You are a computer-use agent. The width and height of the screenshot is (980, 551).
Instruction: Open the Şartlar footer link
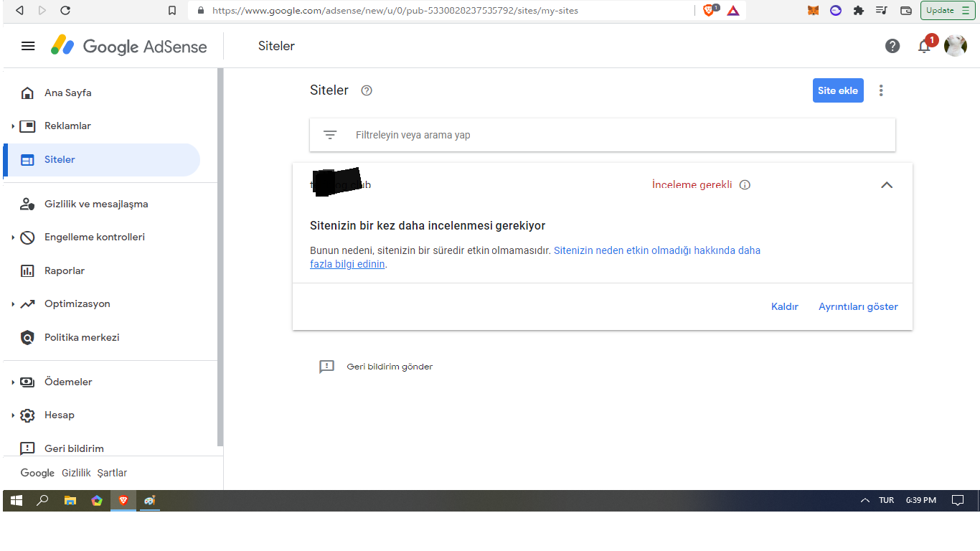click(x=112, y=473)
